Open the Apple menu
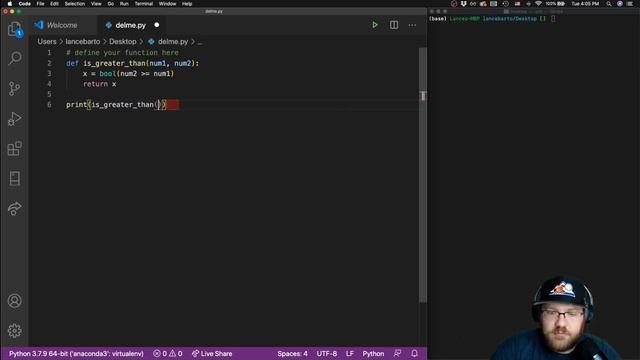640x360 pixels. tap(9, 4)
